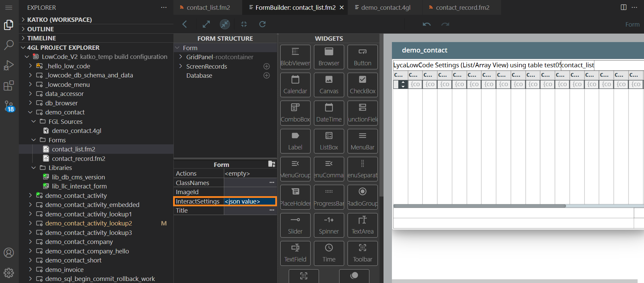
Task: Open ClassNames ellipsis editor button
Action: 272,183
